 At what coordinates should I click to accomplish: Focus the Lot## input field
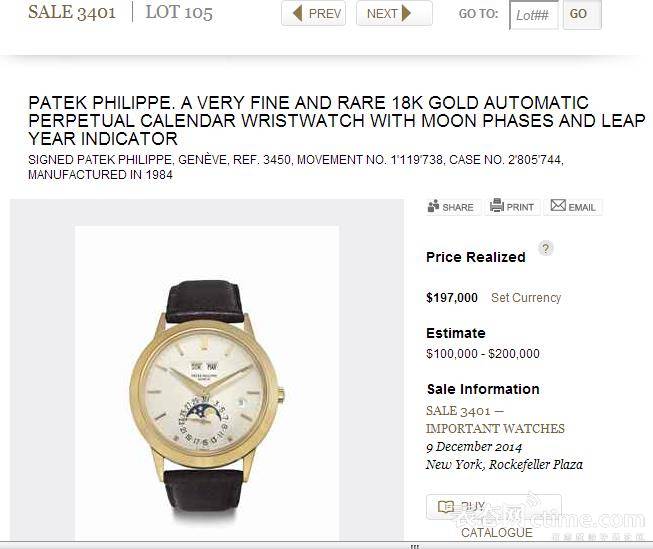(x=533, y=15)
